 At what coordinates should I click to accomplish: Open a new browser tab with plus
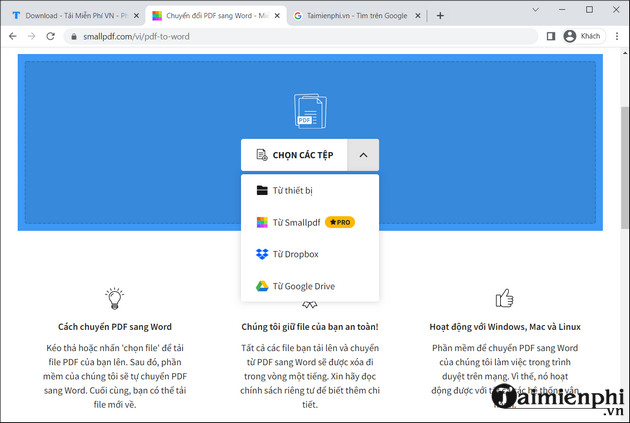pyautogui.click(x=440, y=15)
